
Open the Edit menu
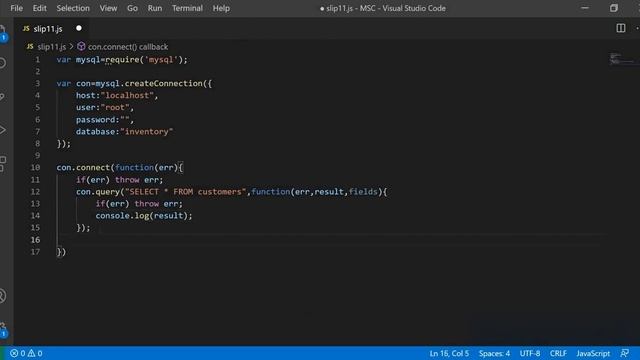(40, 8)
